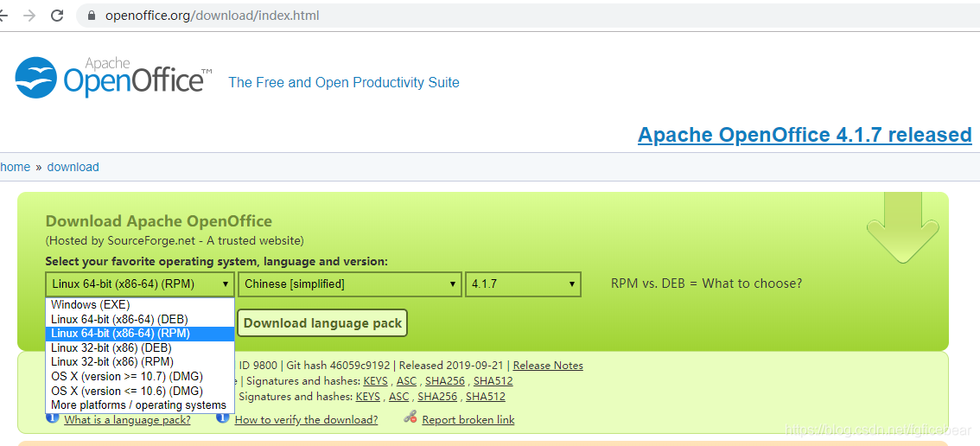Select highlighted Linux 64-bit (x86-64) (RPM) option
Image resolution: width=980 pixels, height=446 pixels.
point(140,334)
